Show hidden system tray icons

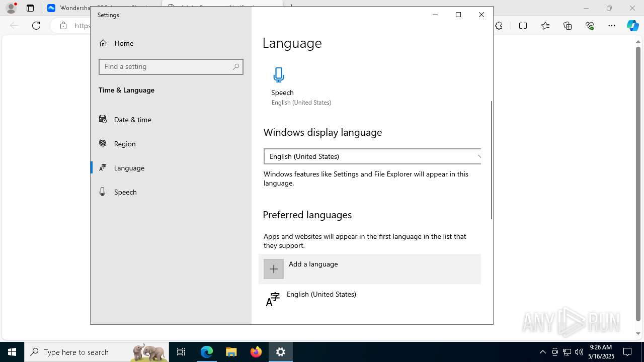(542, 352)
